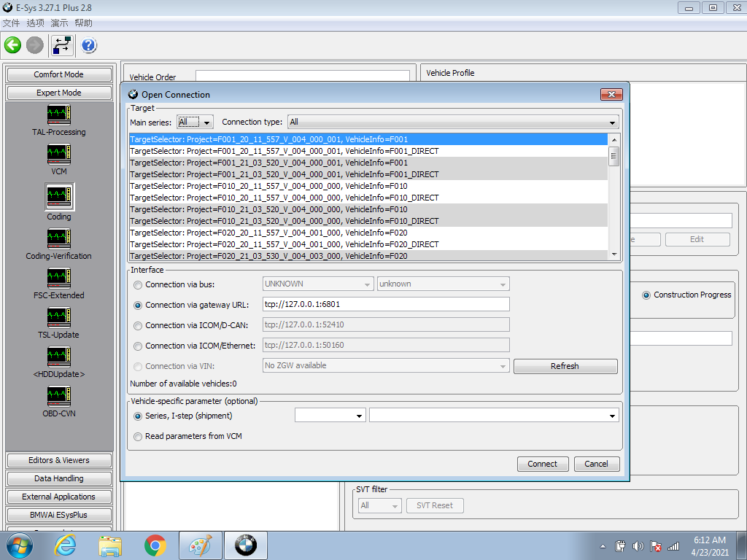747x560 pixels.
Task: Open the 文件 menu
Action: 11,23
